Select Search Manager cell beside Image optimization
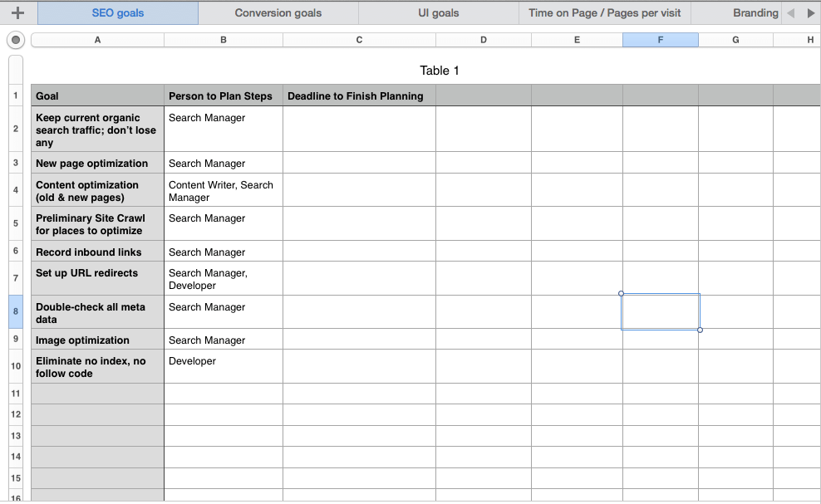This screenshot has width=821, height=504. point(224,340)
